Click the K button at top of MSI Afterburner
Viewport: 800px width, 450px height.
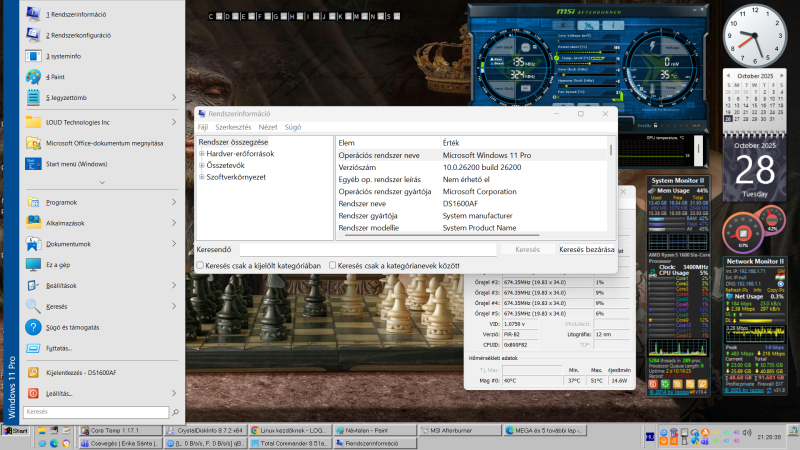pos(564,25)
